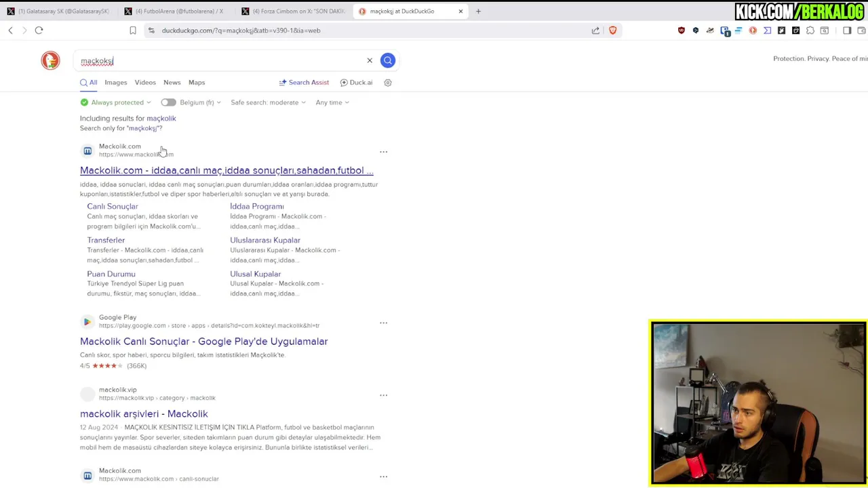868x488 pixels.
Task: Open the İddaa Programı sitelink
Action: tap(257, 206)
